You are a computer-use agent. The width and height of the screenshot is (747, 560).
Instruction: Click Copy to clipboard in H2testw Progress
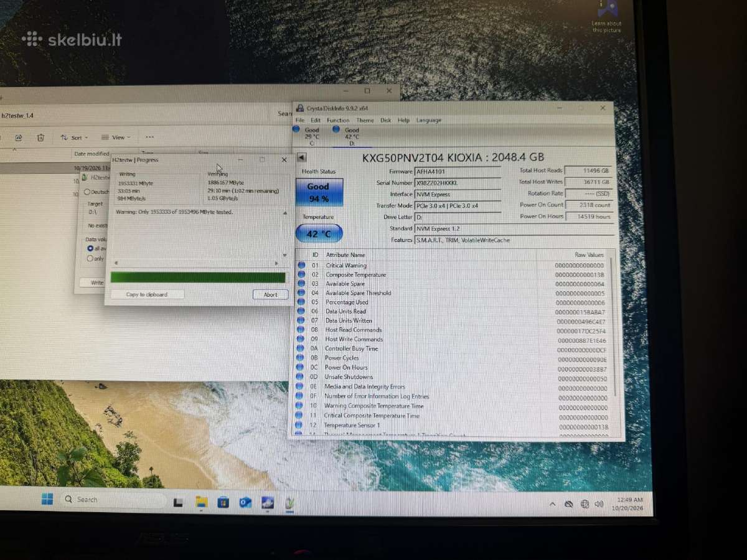click(147, 294)
